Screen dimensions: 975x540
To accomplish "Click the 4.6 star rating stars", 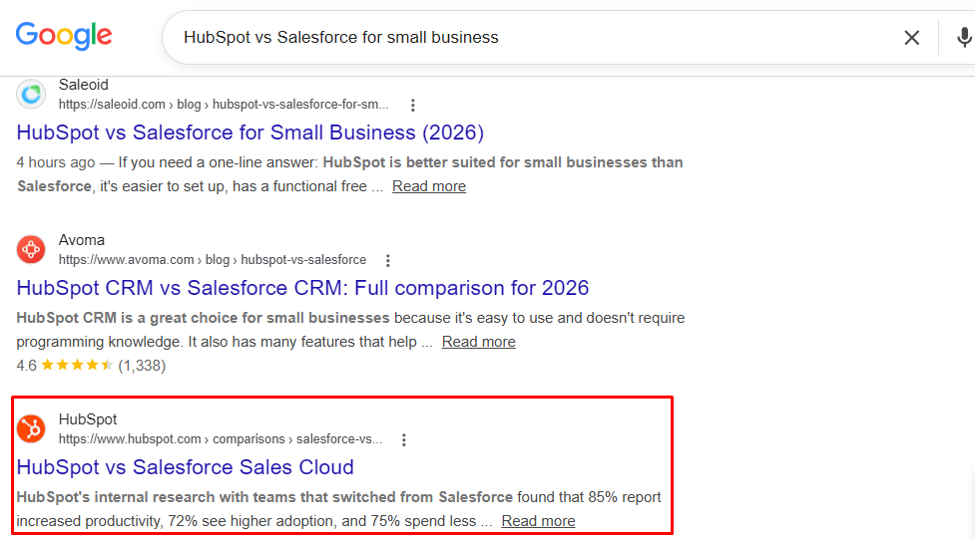I will (77, 365).
